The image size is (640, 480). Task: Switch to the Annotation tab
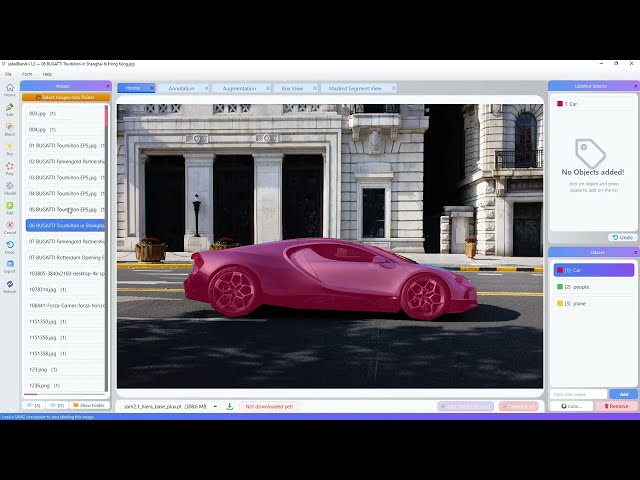[181, 88]
